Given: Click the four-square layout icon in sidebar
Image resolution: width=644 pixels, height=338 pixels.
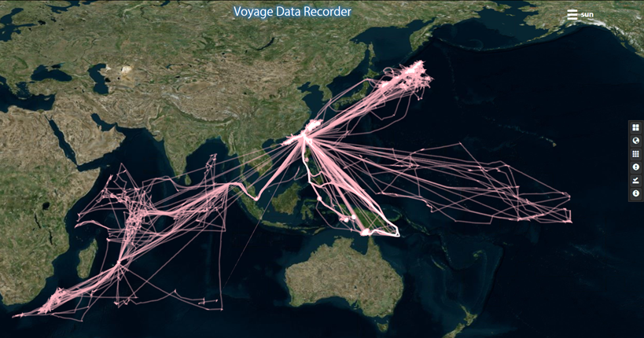Looking at the screenshot, I should (635, 127).
